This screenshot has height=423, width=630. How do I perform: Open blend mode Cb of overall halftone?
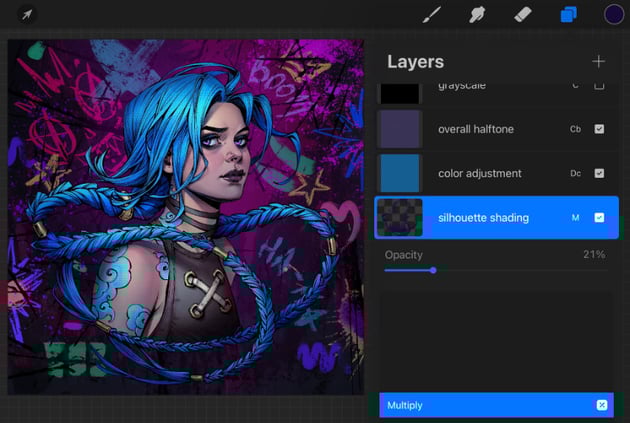[x=575, y=129]
